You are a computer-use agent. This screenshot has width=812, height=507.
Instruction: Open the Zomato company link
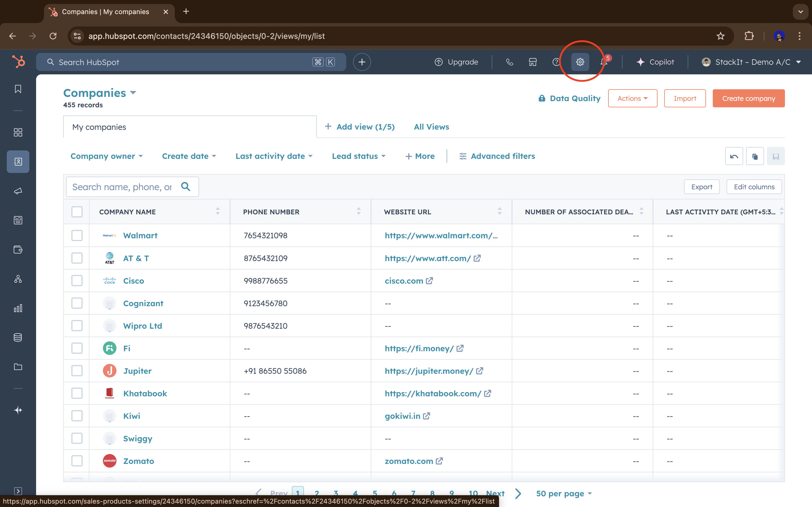(x=139, y=461)
